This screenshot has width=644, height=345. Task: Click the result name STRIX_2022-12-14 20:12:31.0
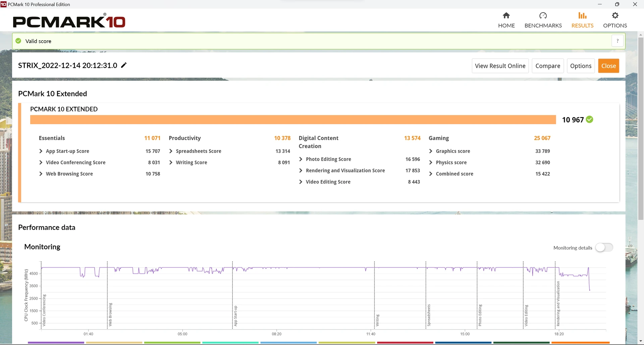(68, 65)
